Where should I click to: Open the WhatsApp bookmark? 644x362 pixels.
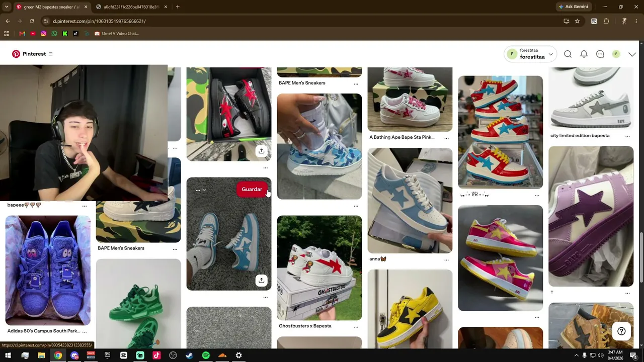click(54, 34)
